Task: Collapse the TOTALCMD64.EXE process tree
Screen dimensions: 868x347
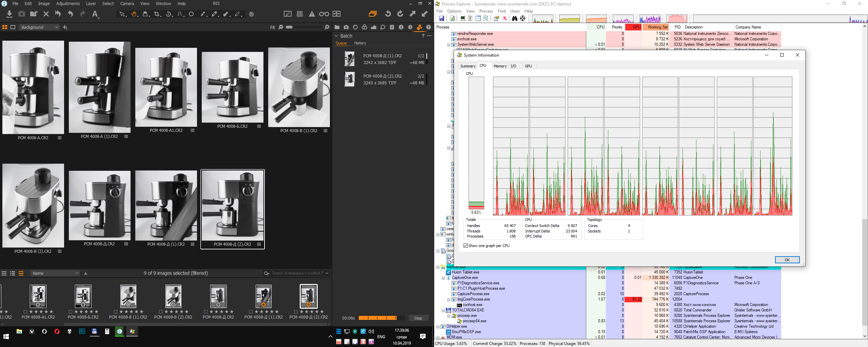Action: [x=443, y=310]
